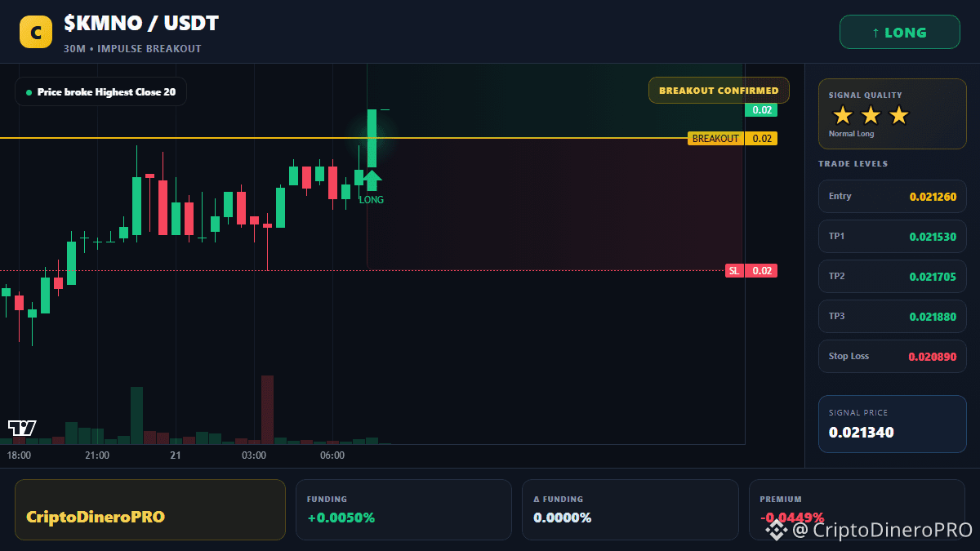The width and height of the screenshot is (980, 551).
Task: Click the '30M • IMPULSE BREAKOUT' subtitle
Action: [x=132, y=49]
